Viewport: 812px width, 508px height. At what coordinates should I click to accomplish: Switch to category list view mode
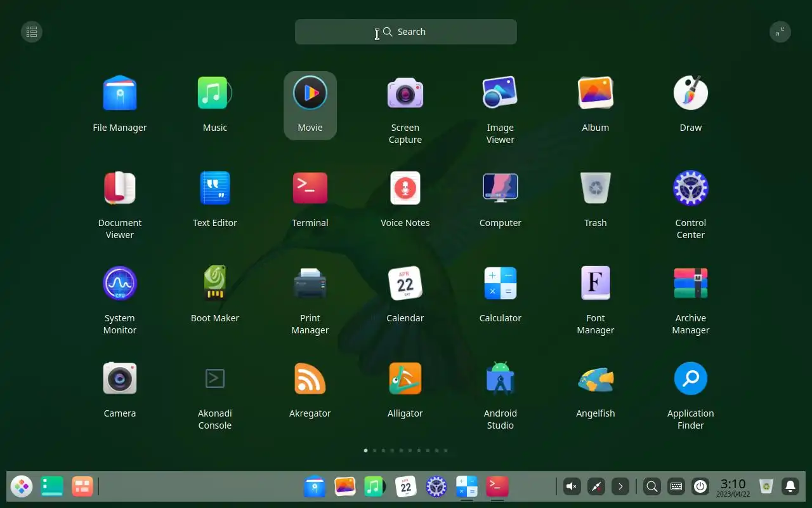[x=32, y=32]
